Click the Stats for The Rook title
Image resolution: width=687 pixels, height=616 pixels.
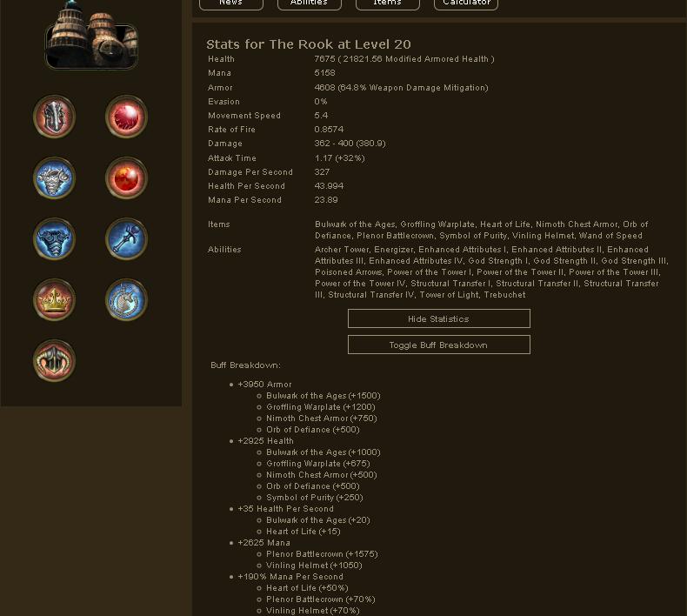(x=309, y=44)
